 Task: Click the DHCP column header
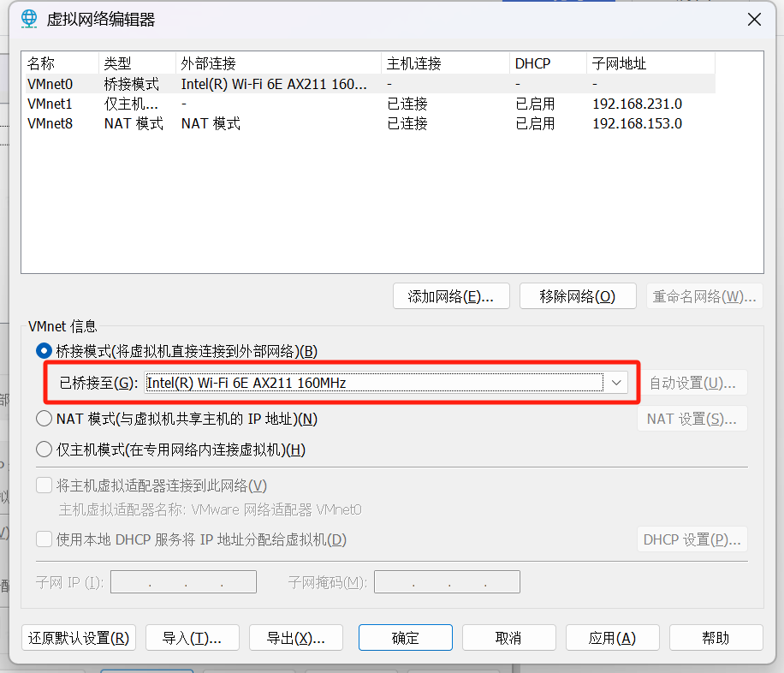pos(548,63)
